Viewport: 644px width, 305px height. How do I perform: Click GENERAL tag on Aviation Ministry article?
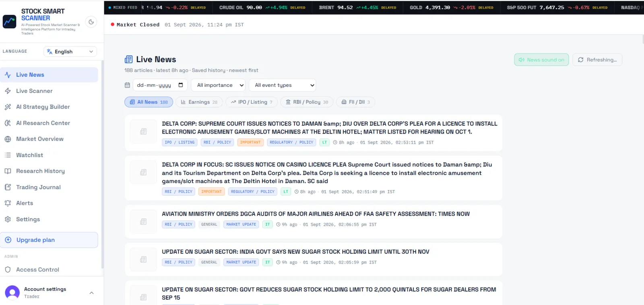[209, 225]
